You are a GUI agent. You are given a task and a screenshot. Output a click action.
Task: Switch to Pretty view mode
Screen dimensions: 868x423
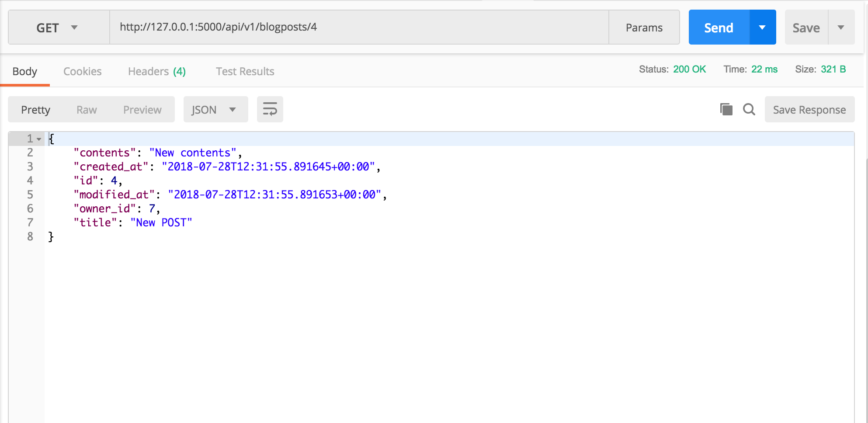click(36, 110)
